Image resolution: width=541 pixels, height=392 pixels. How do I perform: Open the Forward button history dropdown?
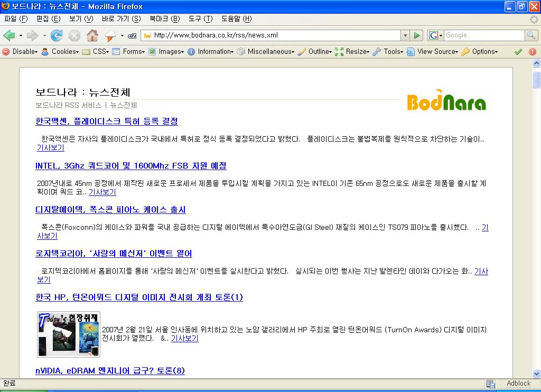click(44, 35)
